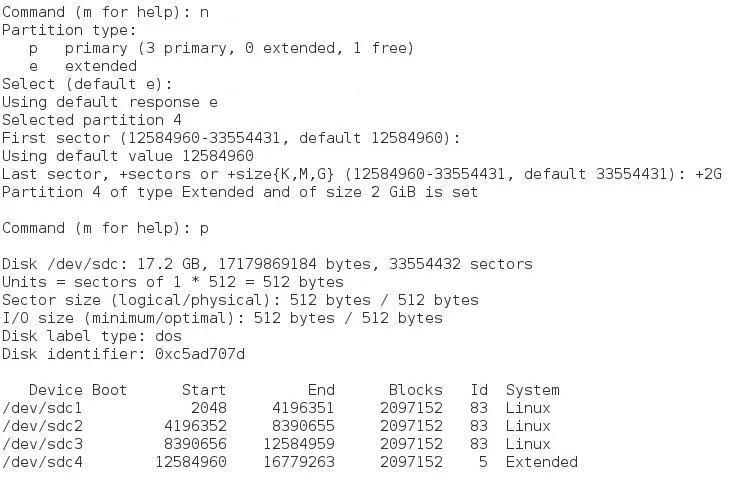The height and width of the screenshot is (477, 743).
Task: Click the End column header
Action: click(x=321, y=390)
